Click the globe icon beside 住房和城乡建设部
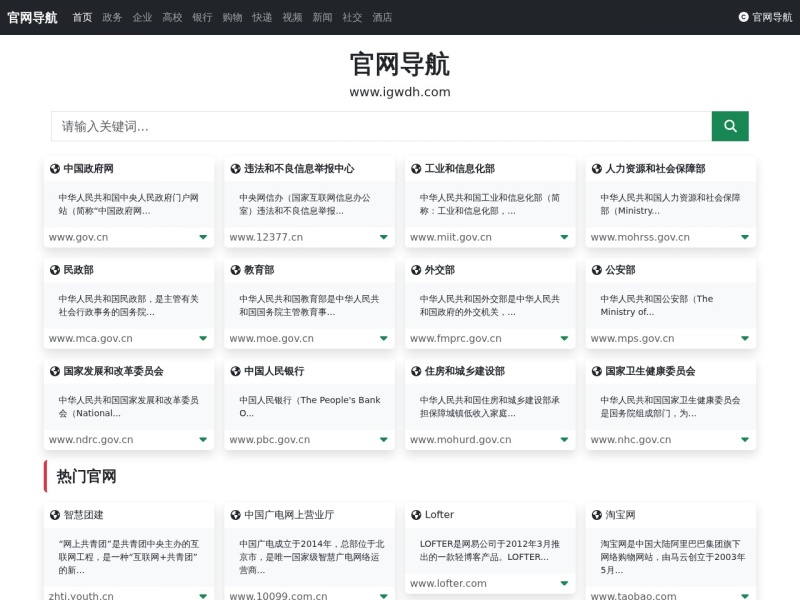 click(416, 371)
